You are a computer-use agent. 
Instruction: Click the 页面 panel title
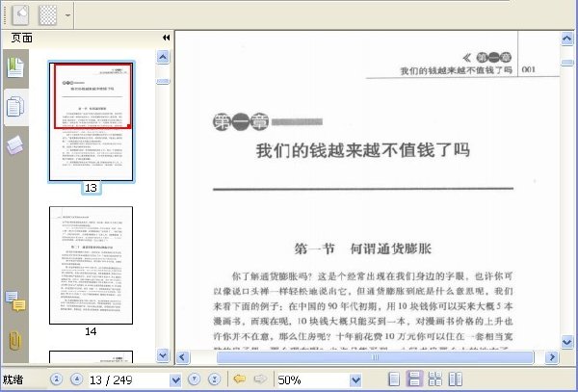coord(22,38)
